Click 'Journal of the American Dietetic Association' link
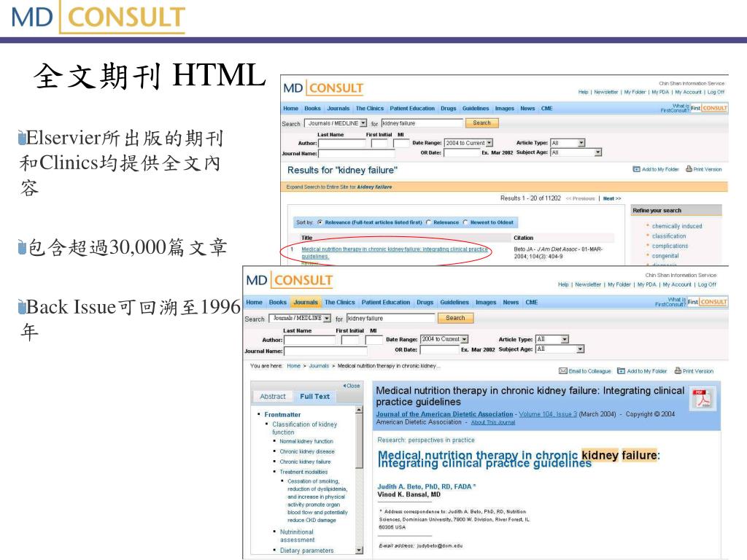This screenshot has width=747, height=560. tap(444, 414)
